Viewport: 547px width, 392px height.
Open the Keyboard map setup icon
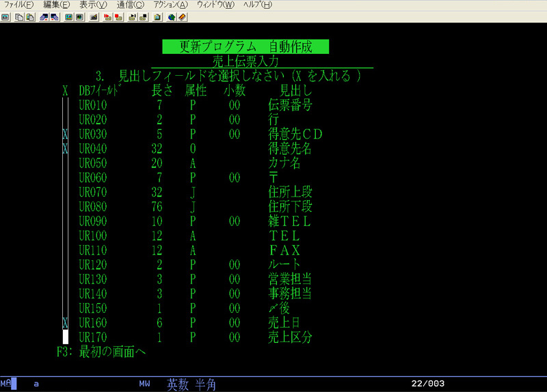pos(94,17)
